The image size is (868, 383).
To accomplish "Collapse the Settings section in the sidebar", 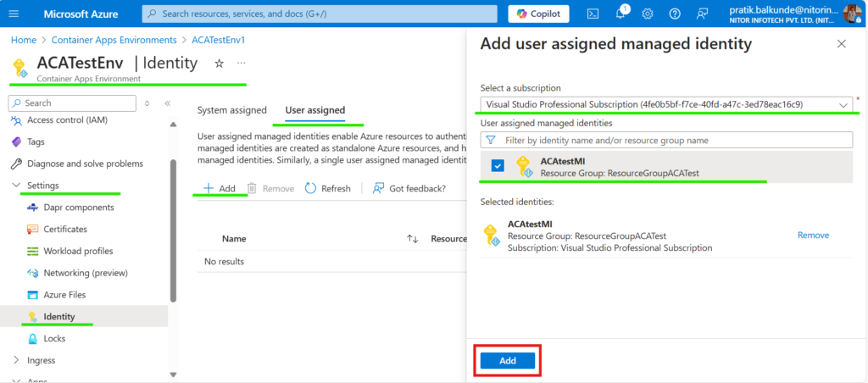I will point(16,186).
